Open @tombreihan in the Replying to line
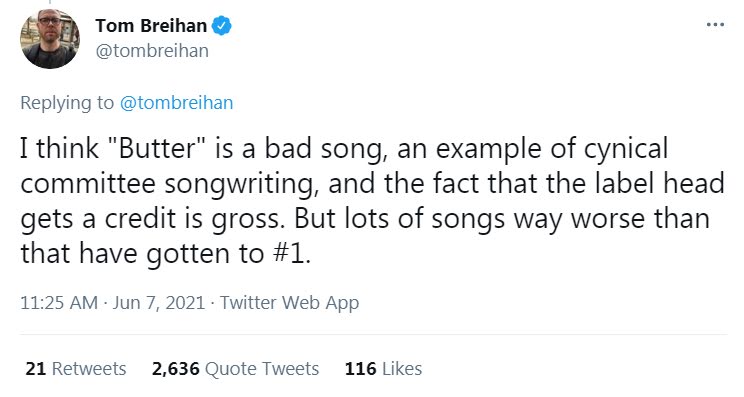Viewport: 744px width, 397px height. 177,103
